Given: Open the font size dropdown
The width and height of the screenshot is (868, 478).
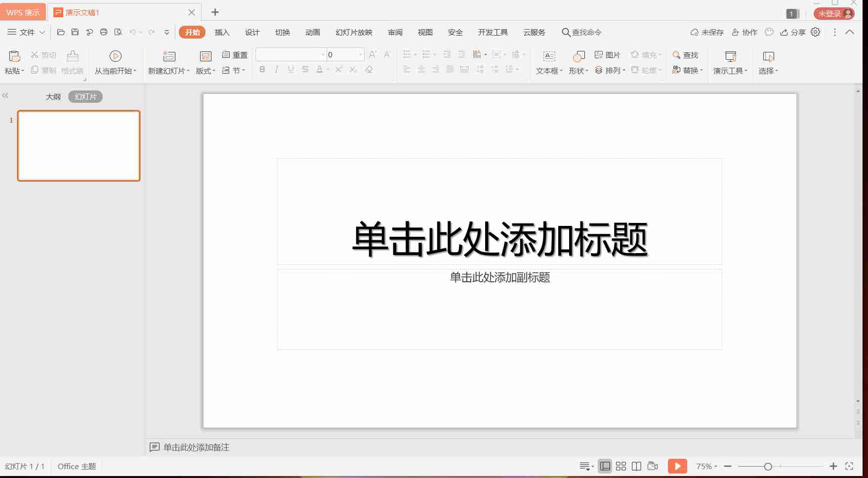Looking at the screenshot, I should click(361, 55).
